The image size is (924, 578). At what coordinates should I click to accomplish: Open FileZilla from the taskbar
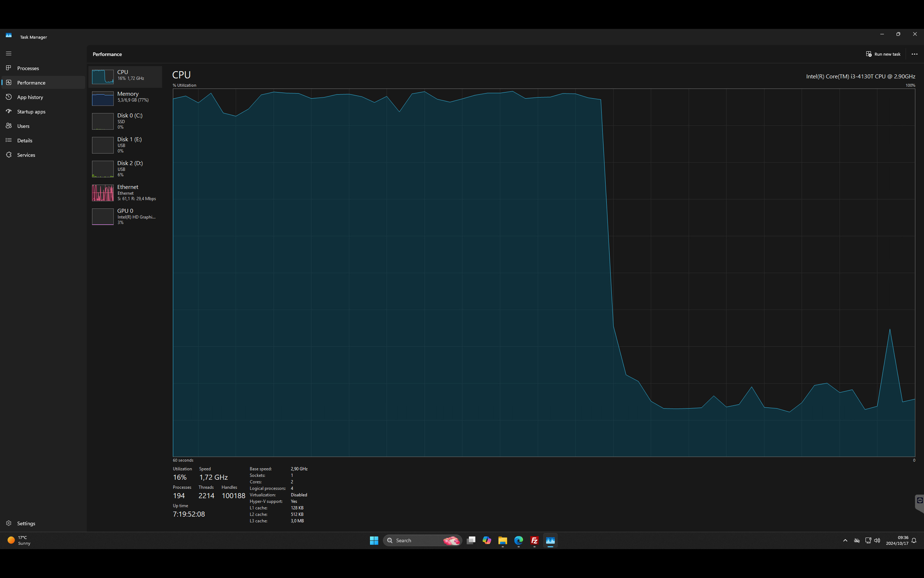[535, 540]
